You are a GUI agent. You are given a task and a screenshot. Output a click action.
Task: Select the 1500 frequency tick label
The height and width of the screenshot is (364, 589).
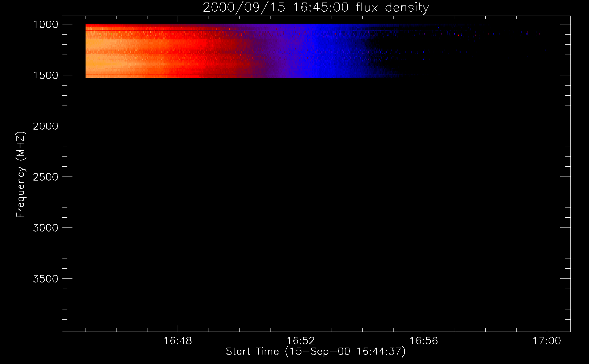[x=46, y=75]
